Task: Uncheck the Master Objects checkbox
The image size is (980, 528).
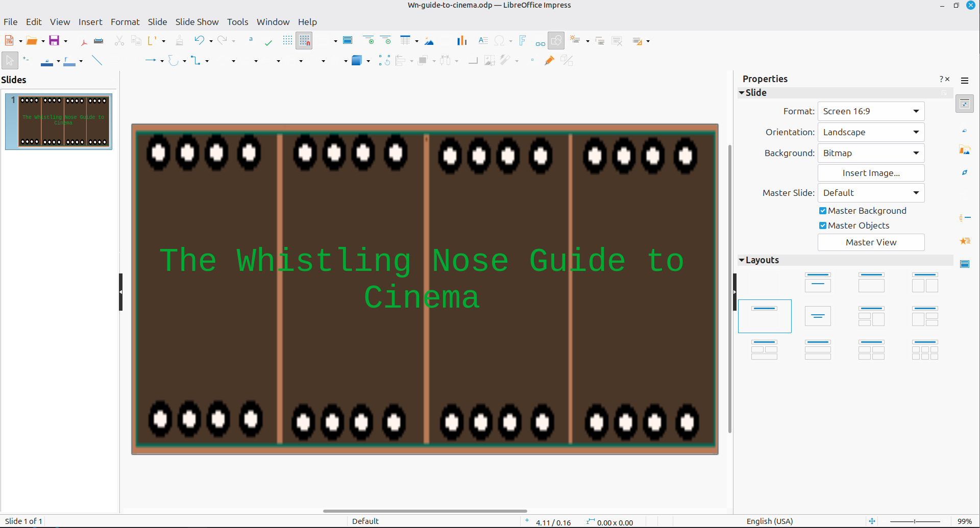Action: [x=823, y=225]
